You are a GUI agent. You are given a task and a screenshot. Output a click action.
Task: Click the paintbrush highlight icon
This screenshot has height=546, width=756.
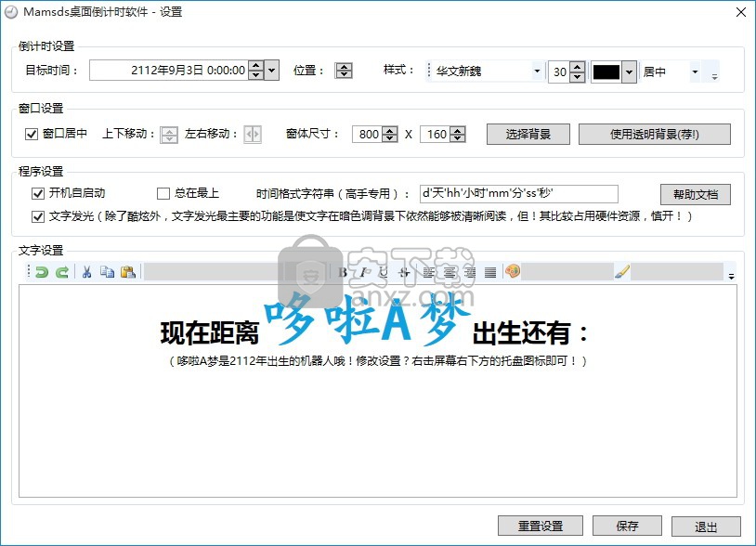[622, 272]
